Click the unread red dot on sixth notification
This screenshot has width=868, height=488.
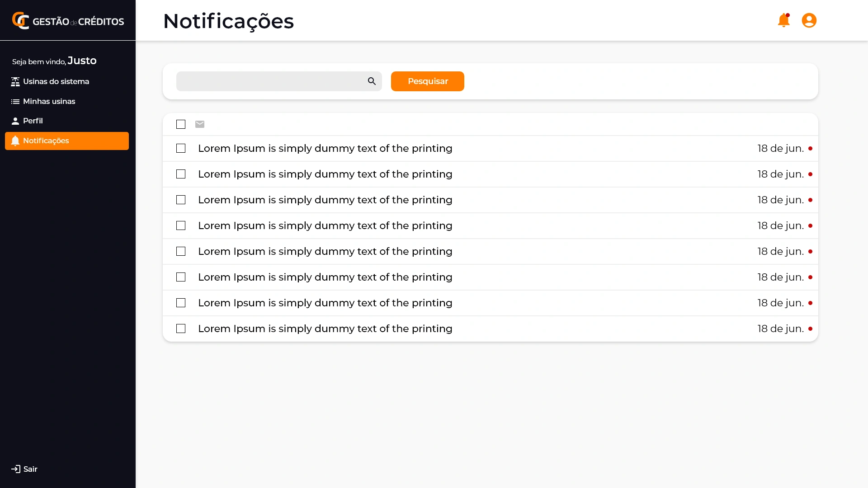click(810, 277)
